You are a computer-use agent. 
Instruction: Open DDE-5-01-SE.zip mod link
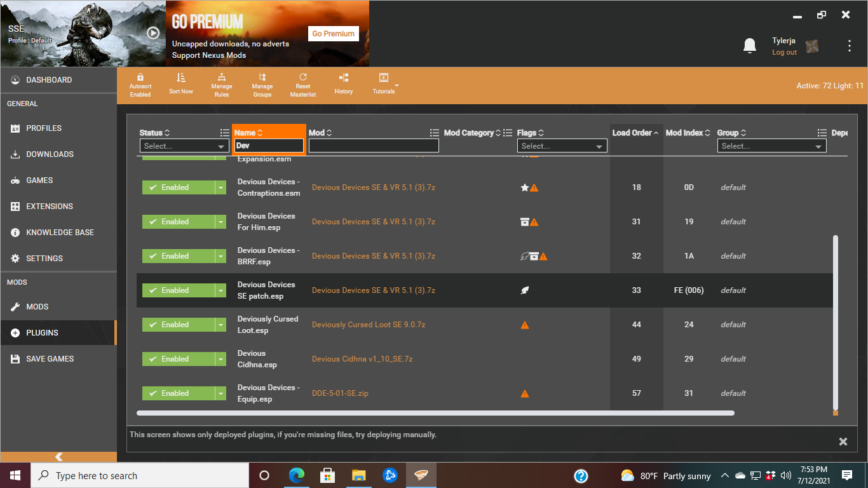click(340, 393)
